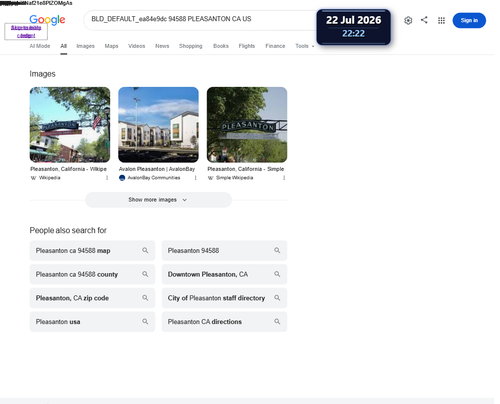Click magnifier icon on 'Downtown Pleasanton, CA'

[277, 274]
